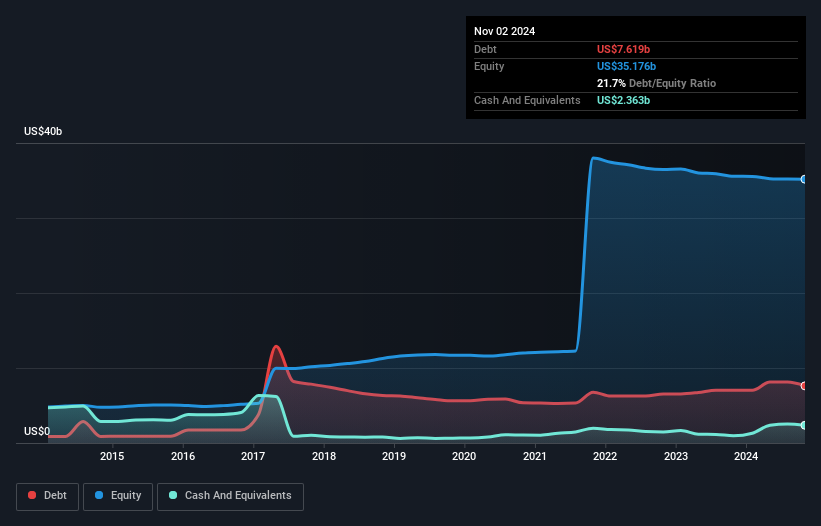This screenshot has height=526, width=821.
Task: Click the US$40b y-axis label
Action: coord(43,131)
